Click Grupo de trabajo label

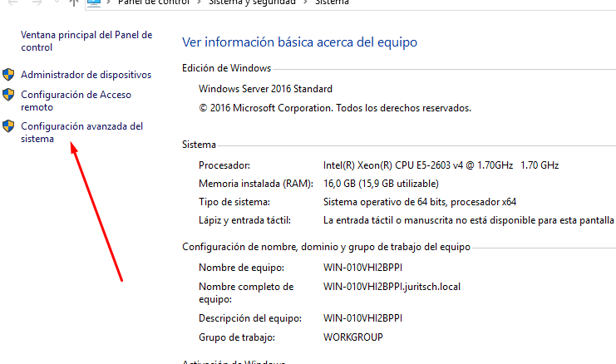pos(236,337)
